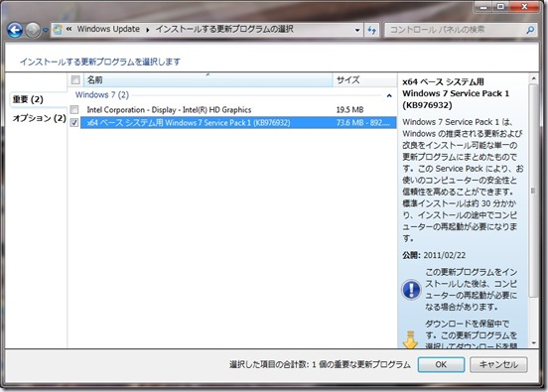
Task: Check the Intel HD Graphics update checkbox
Action: click(x=74, y=110)
